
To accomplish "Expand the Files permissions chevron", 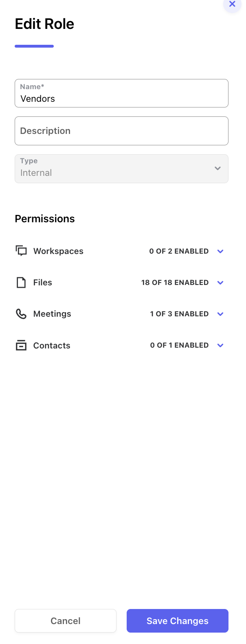I will click(220, 283).
